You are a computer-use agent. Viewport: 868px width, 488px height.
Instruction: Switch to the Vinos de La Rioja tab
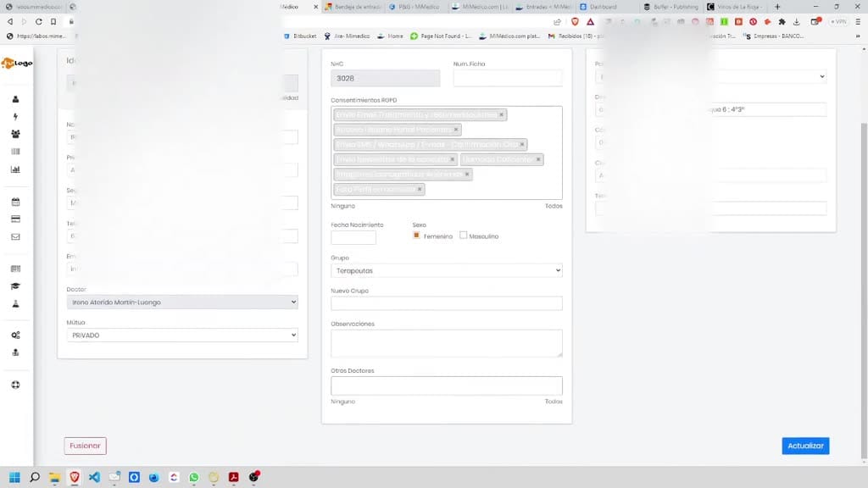[735, 7]
